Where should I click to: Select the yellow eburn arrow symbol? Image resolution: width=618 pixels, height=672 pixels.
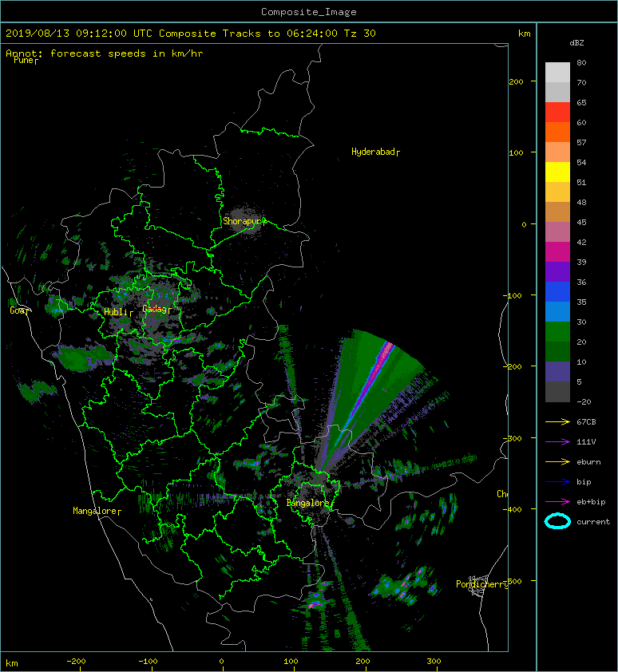pos(557,462)
